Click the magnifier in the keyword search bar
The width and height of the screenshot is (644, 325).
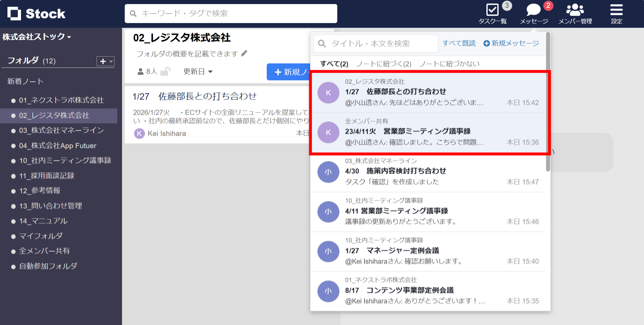[133, 13]
